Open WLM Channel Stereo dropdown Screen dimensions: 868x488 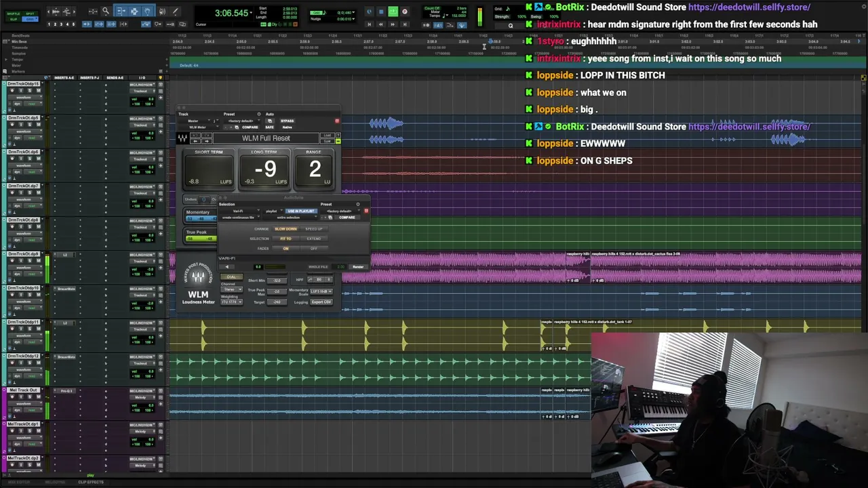click(231, 289)
